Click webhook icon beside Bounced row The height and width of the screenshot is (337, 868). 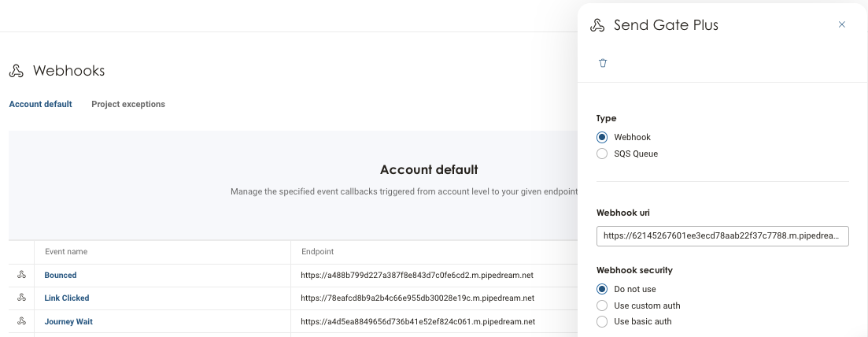[x=21, y=275]
